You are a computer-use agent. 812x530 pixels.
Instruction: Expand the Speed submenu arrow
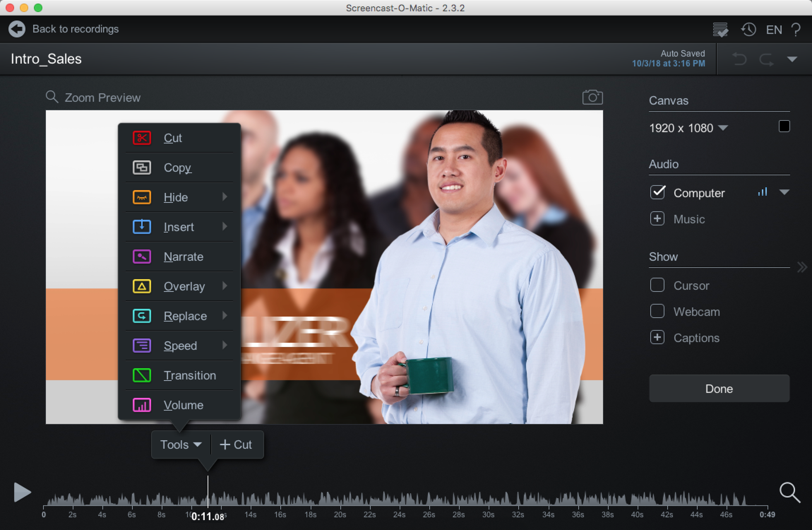[227, 345]
